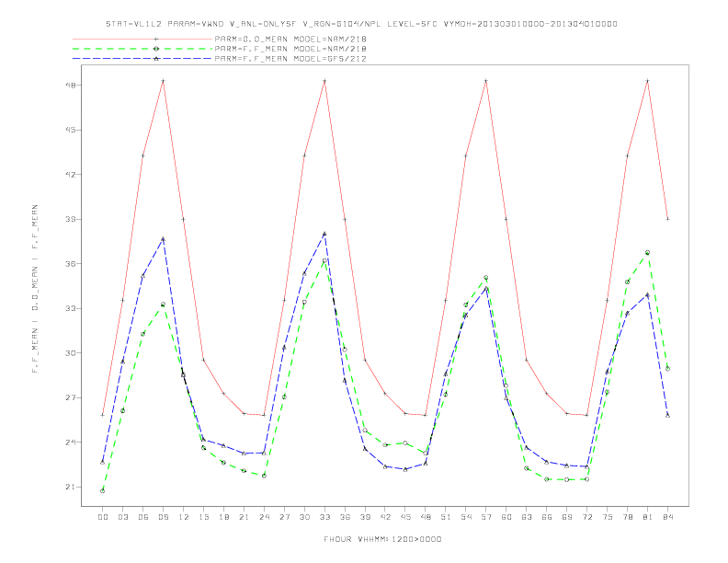Click x-axis forecast hour label 06
The height and width of the screenshot is (563, 728).
pyautogui.click(x=143, y=517)
